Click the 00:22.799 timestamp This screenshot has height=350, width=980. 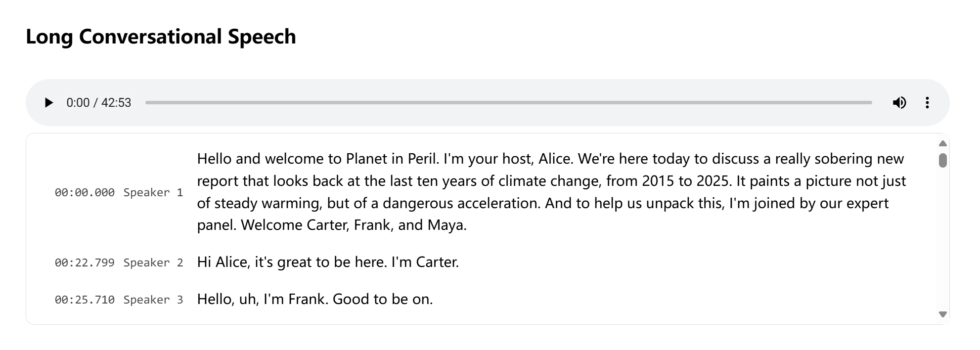(x=85, y=262)
